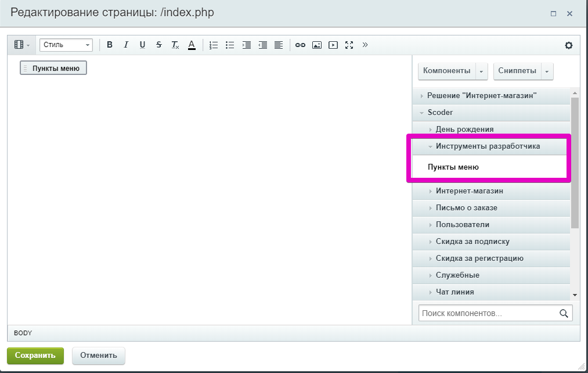The width and height of the screenshot is (588, 373).
Task: Open the text color picker
Action: pyautogui.click(x=192, y=45)
